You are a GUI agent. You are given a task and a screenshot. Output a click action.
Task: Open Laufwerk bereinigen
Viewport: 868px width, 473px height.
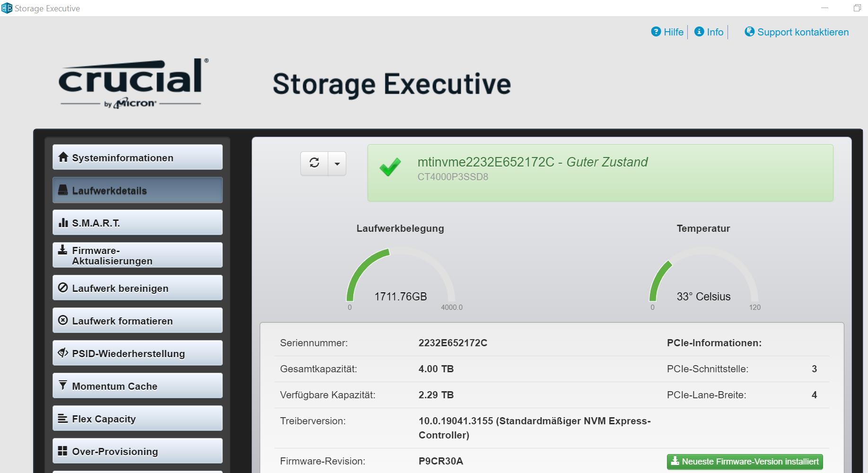point(138,288)
